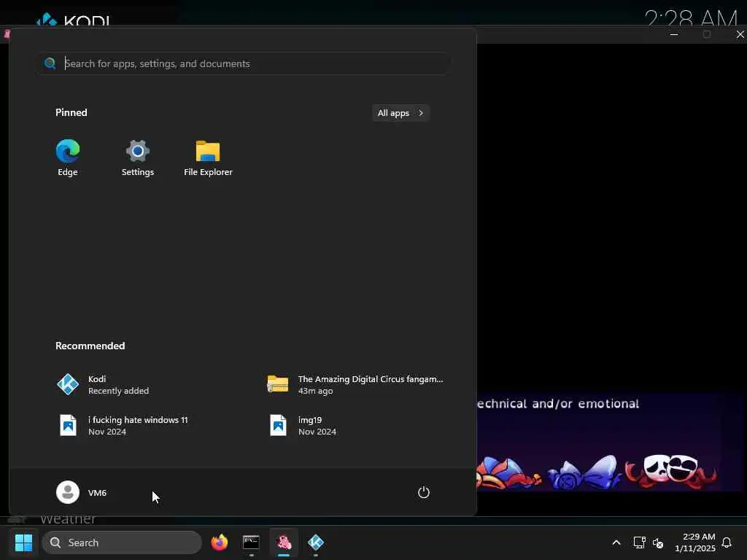Click the 'Recently added' text under Kodi

tap(118, 391)
